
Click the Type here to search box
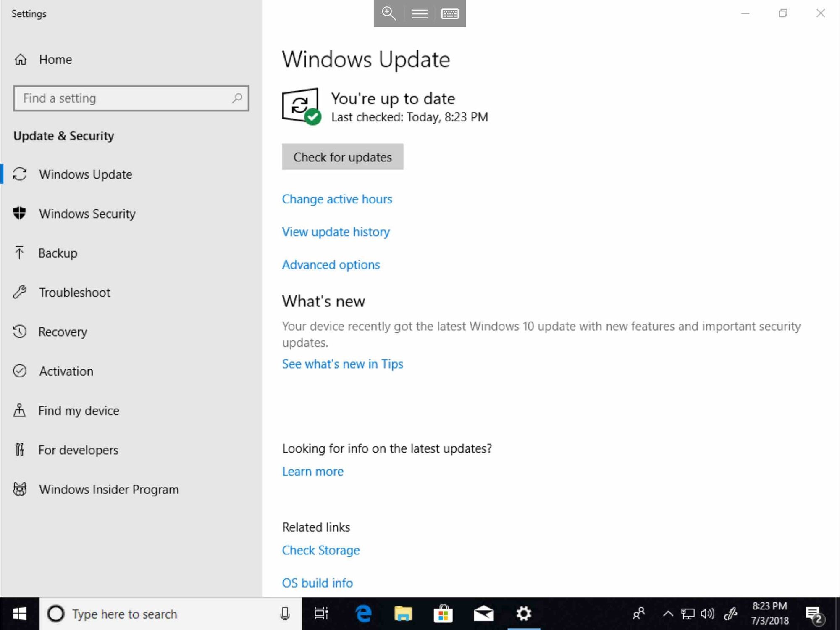(171, 614)
